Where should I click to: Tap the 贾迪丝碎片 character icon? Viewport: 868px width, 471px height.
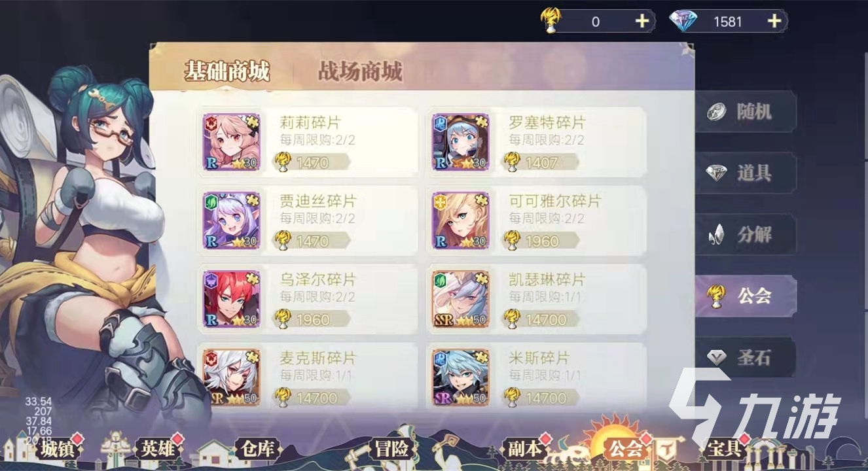(231, 220)
